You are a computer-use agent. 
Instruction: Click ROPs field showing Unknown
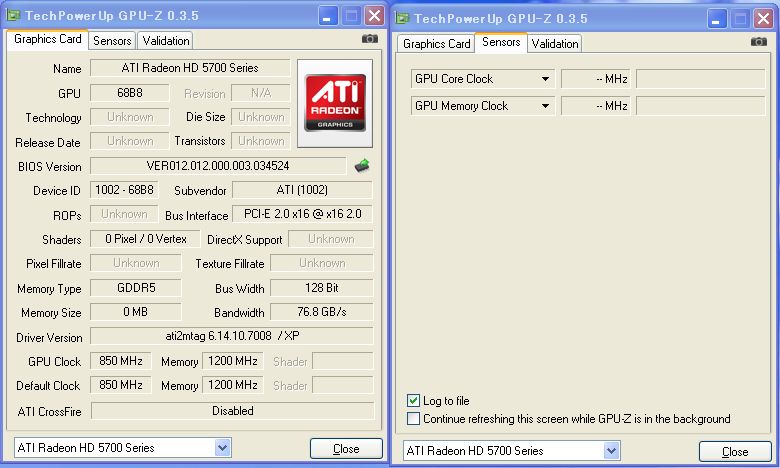tap(124, 214)
